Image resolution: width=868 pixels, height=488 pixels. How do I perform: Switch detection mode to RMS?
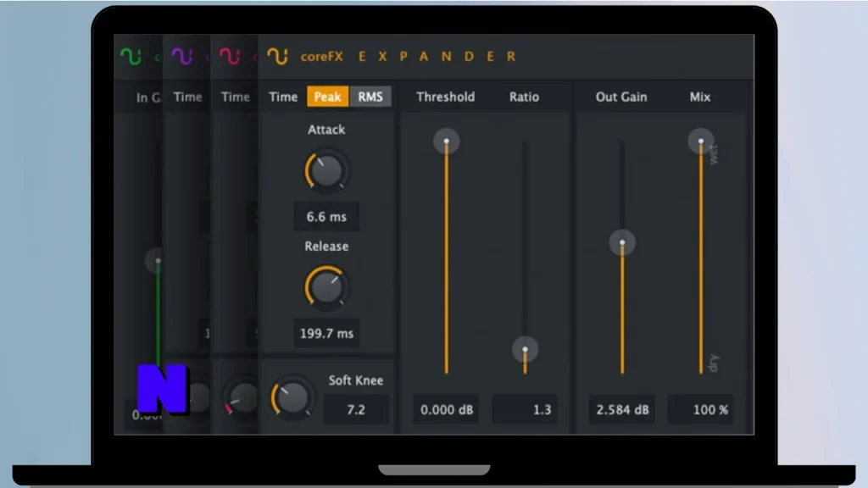370,97
